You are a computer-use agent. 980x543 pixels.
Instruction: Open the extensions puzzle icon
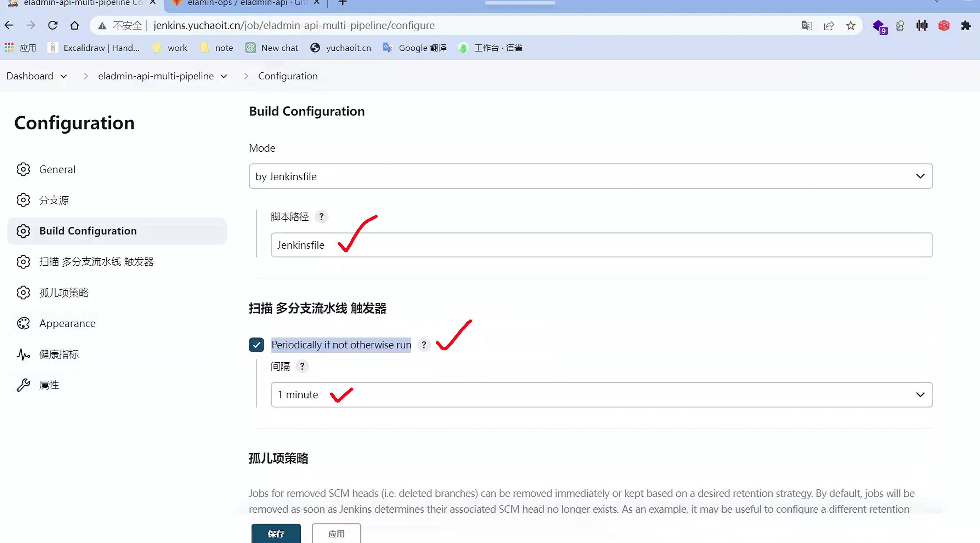tap(965, 25)
